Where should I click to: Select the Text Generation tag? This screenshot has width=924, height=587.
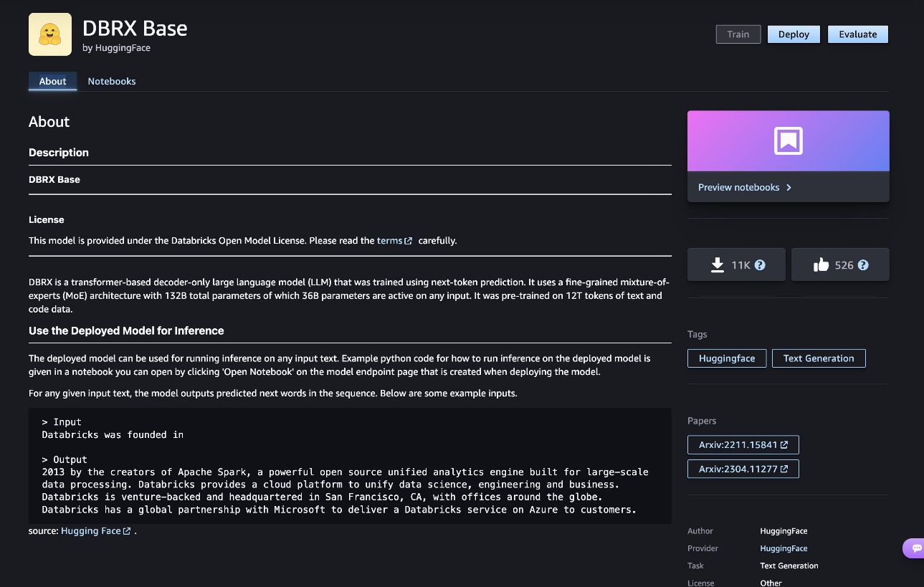(x=819, y=358)
